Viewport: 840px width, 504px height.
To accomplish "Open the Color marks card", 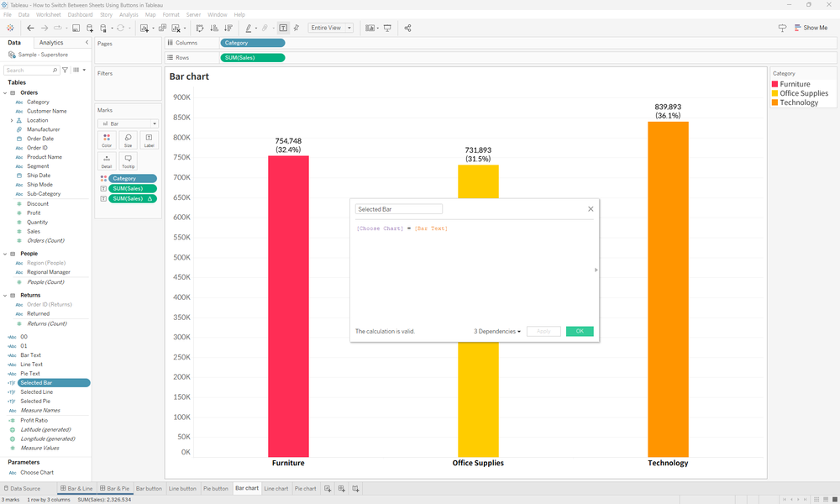I will point(107,140).
